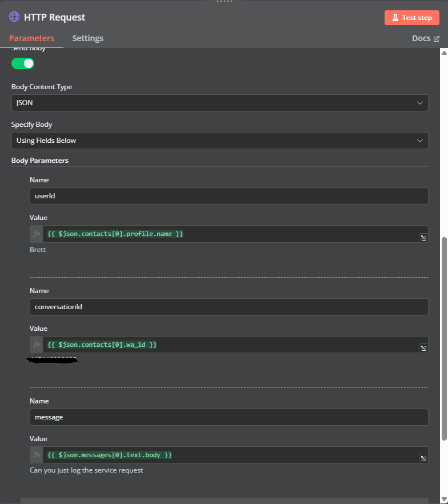This screenshot has height=504, width=448.
Task: Click the fx icon beside the userId value
Action: coord(37,234)
